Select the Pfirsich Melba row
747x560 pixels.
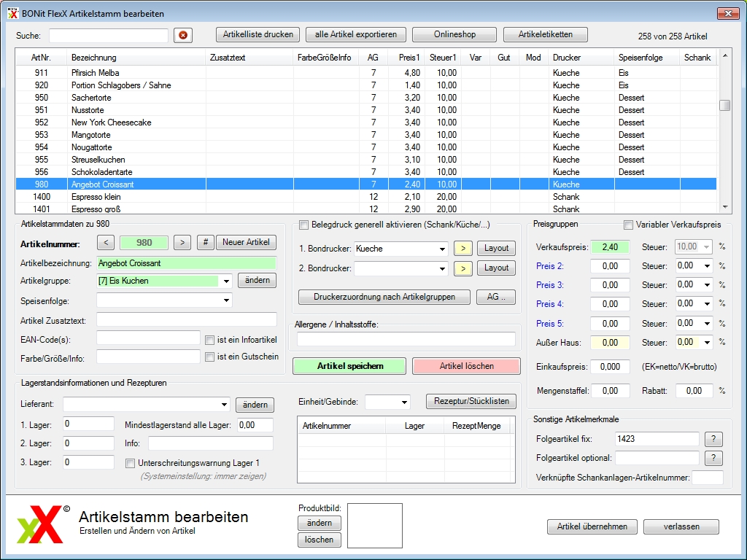(366, 73)
